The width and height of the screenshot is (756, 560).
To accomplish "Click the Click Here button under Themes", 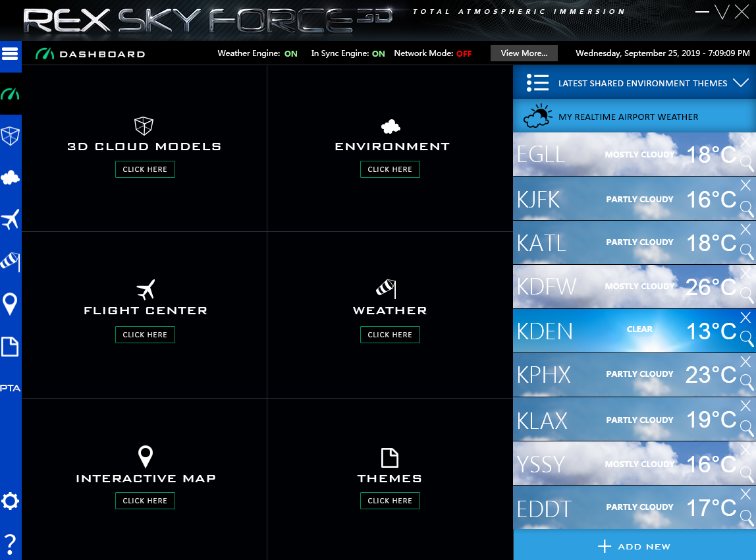I will tap(390, 501).
